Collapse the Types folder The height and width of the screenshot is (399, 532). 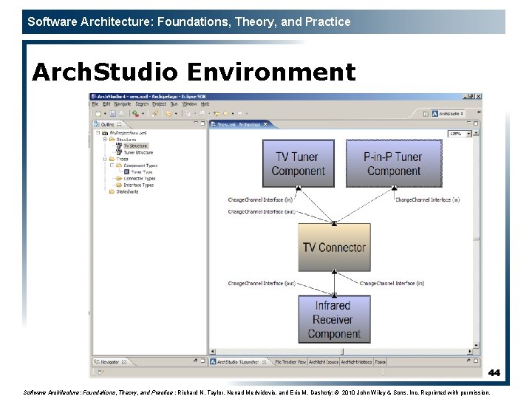[105, 159]
